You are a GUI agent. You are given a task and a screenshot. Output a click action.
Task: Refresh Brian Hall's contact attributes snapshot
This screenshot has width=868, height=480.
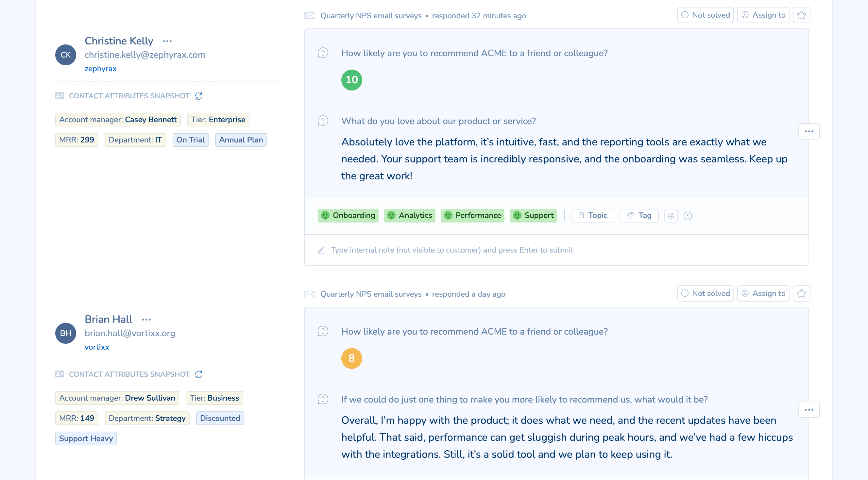coord(198,374)
